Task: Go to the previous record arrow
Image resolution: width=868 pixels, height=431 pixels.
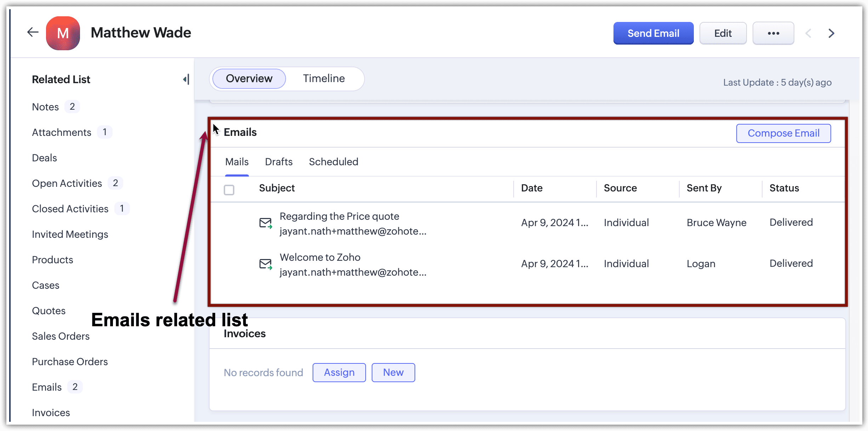Action: [x=808, y=33]
